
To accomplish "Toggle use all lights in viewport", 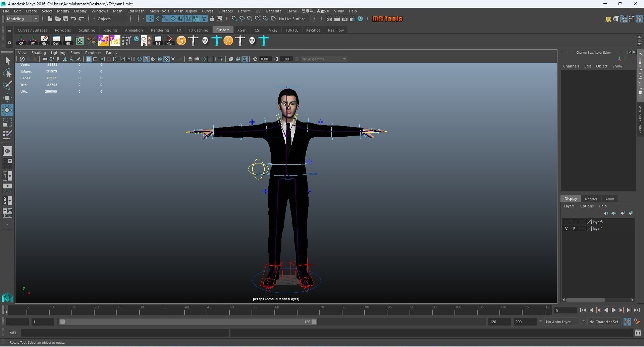I will [173, 59].
